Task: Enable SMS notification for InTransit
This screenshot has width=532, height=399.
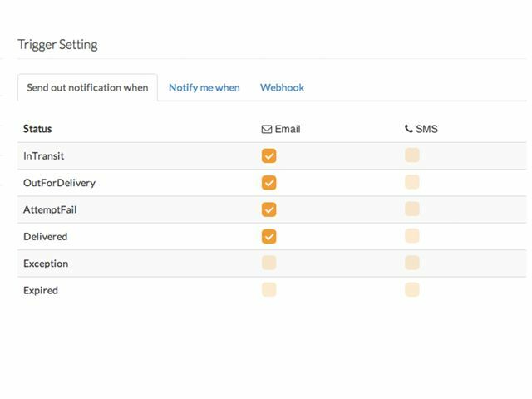Action: coord(411,155)
